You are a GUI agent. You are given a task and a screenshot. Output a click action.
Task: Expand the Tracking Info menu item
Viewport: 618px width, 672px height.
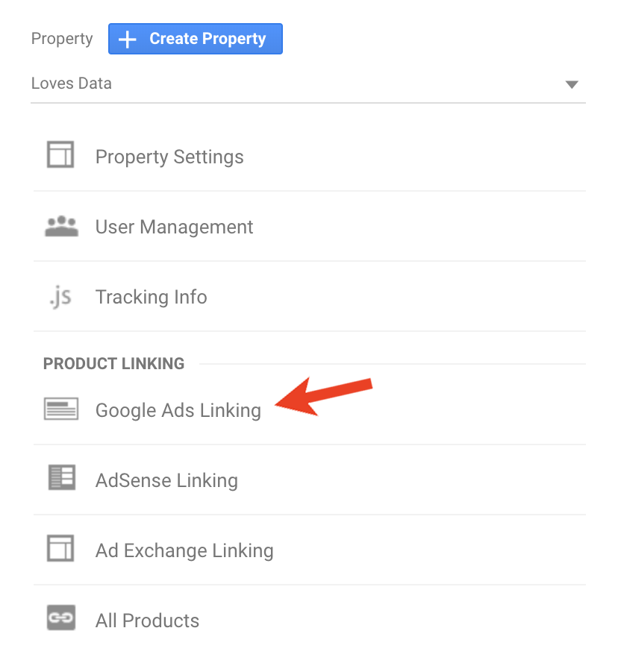coord(310,297)
